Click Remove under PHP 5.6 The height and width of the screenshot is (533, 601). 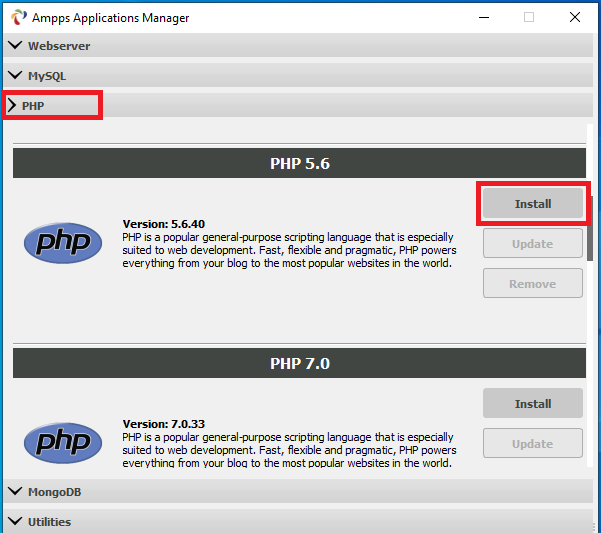533,283
